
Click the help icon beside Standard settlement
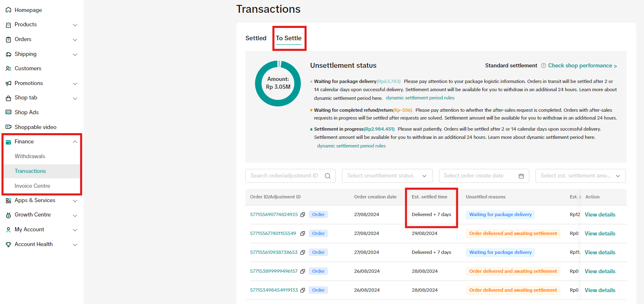543,66
